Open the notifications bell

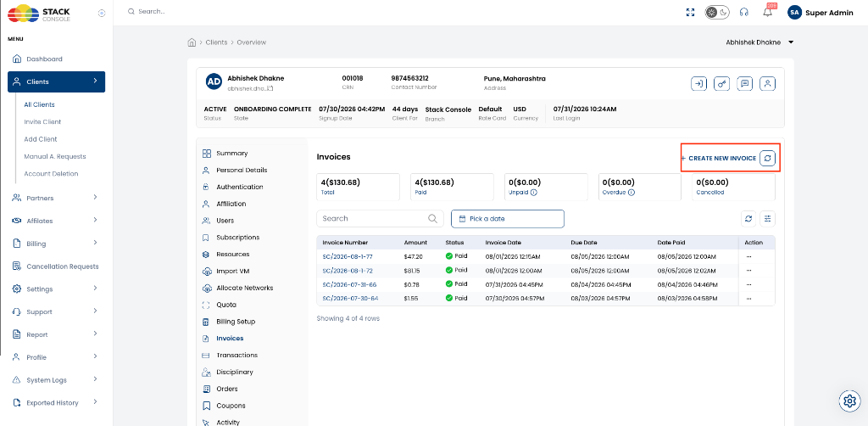coord(767,12)
